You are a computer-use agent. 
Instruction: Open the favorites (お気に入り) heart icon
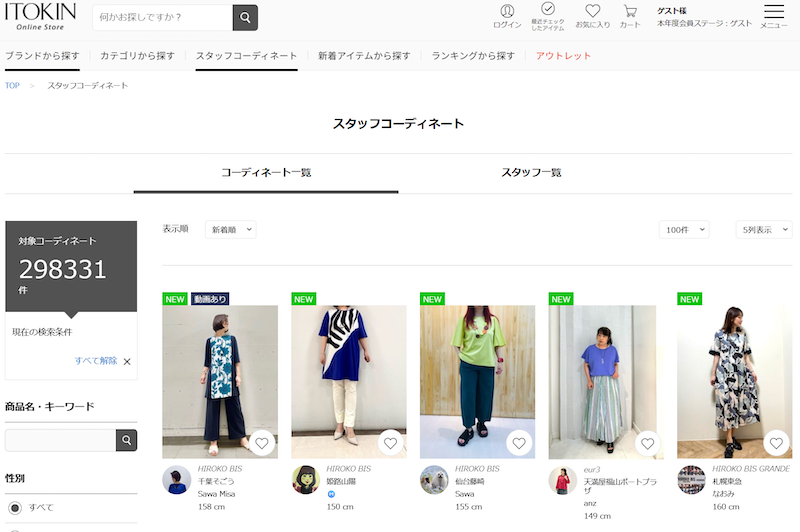click(592, 17)
